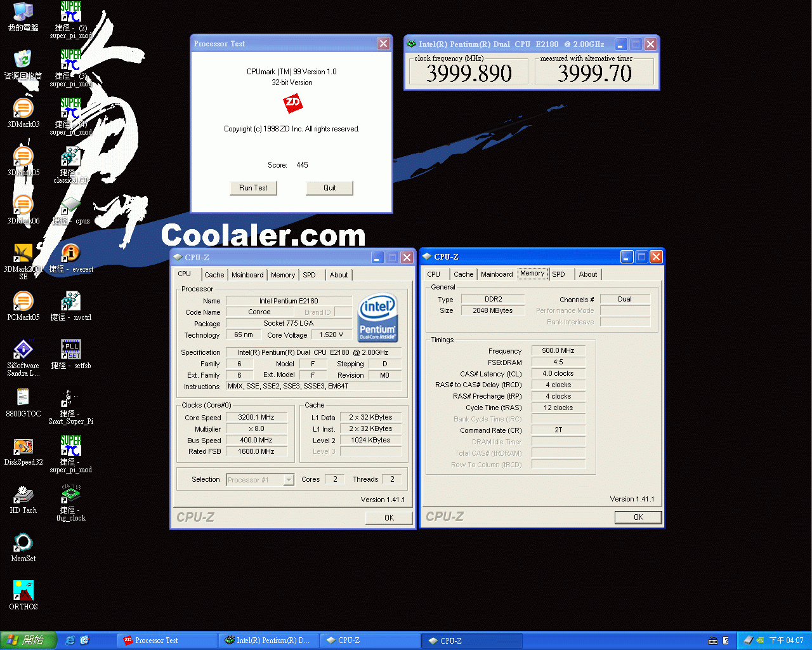The height and width of the screenshot is (650, 812).
Task: Open the 資源回收筒 (Recycle Bin) icon
Action: (23, 65)
